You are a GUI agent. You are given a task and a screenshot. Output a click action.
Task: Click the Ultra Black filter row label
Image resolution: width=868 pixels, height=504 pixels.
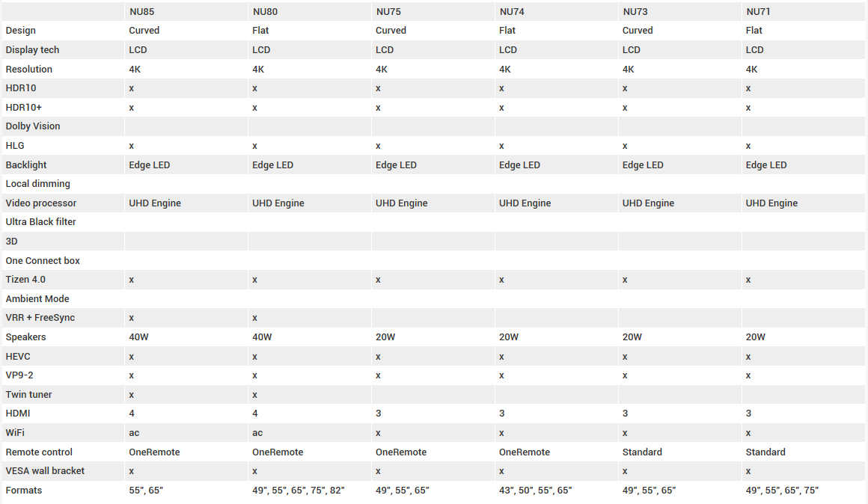click(41, 222)
